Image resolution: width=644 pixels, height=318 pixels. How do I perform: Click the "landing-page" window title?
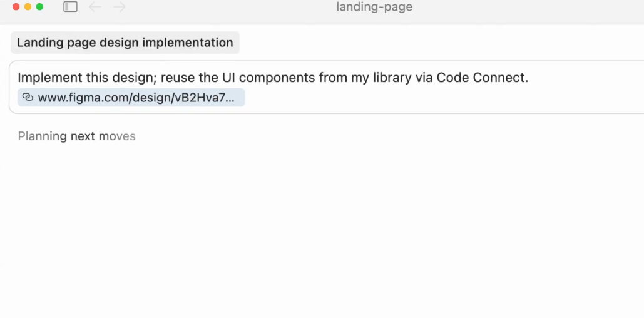point(374,8)
